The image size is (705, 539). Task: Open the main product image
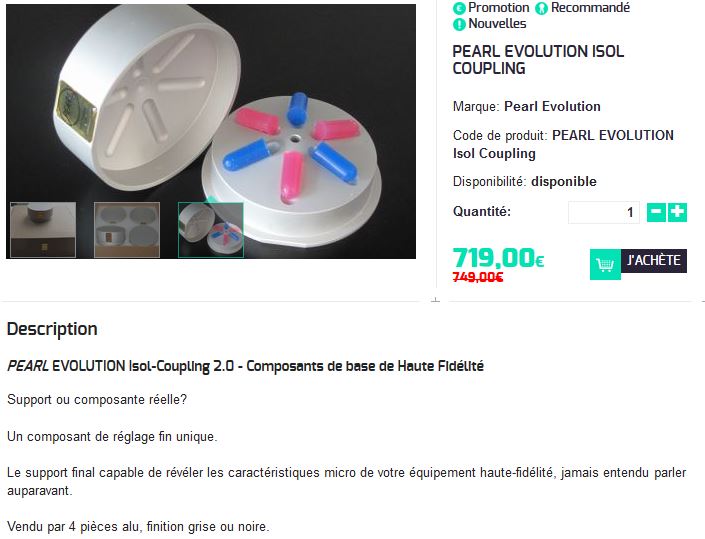point(211,103)
